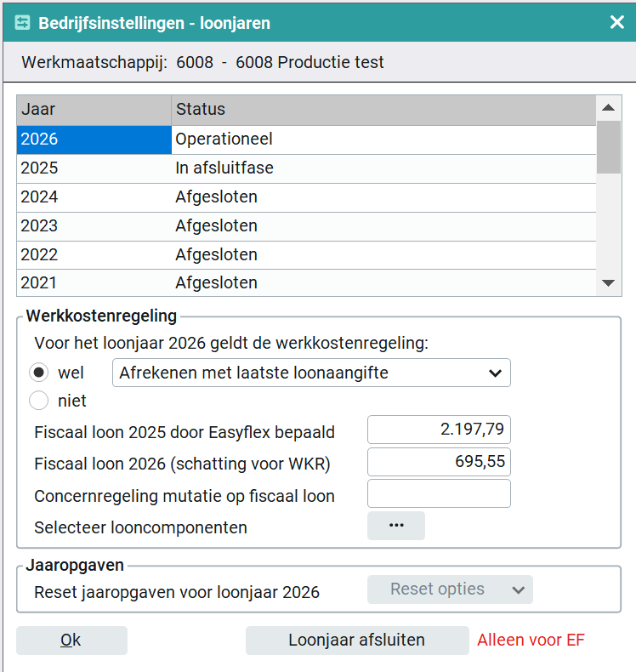The height and width of the screenshot is (672, 636).
Task: Click the Loonjaar afsluiten button
Action: pyautogui.click(x=357, y=641)
